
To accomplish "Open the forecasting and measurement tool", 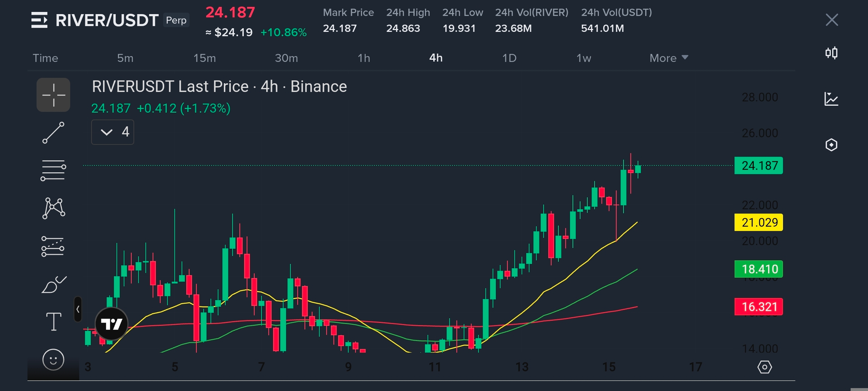I will [x=53, y=246].
